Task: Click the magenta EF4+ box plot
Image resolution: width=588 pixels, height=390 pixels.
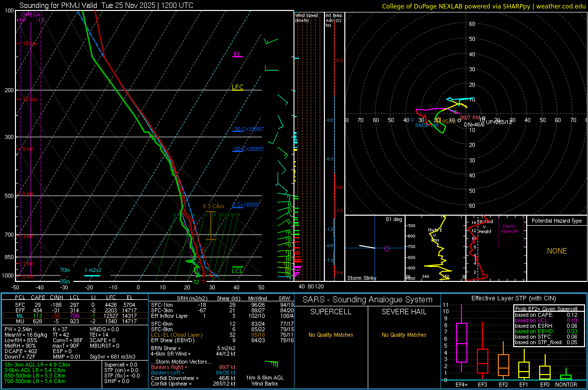Action: pyautogui.click(x=461, y=342)
